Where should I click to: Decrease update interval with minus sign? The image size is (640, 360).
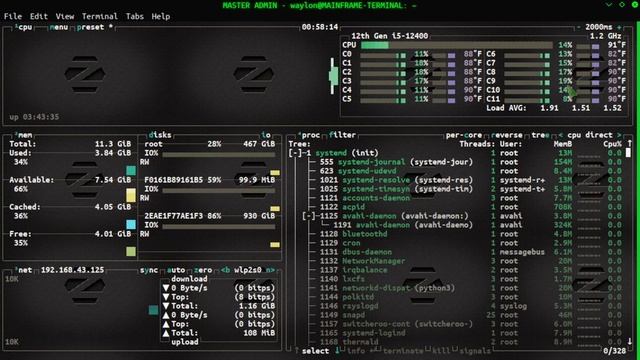point(578,27)
